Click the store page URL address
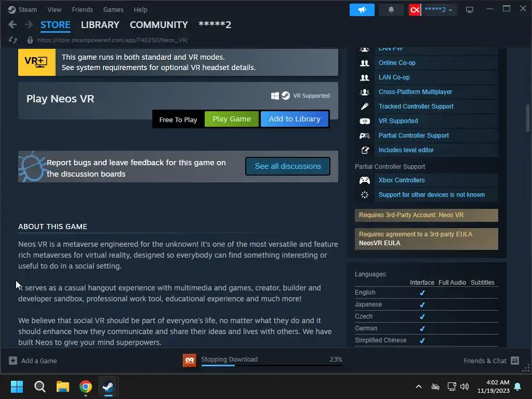The height and width of the screenshot is (399, 532). point(113,40)
